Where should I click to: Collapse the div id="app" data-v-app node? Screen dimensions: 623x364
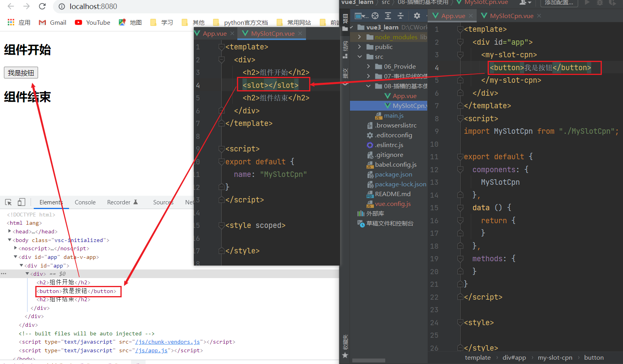click(x=15, y=257)
